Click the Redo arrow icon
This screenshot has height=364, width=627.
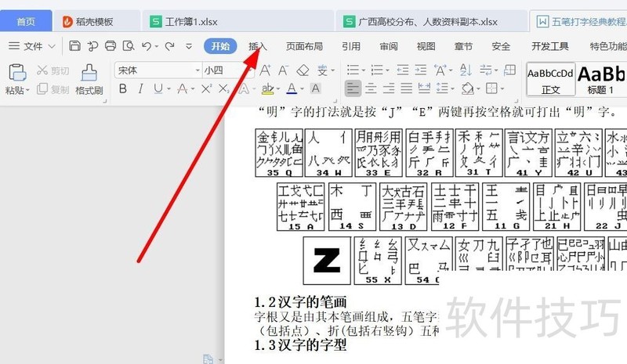click(169, 46)
